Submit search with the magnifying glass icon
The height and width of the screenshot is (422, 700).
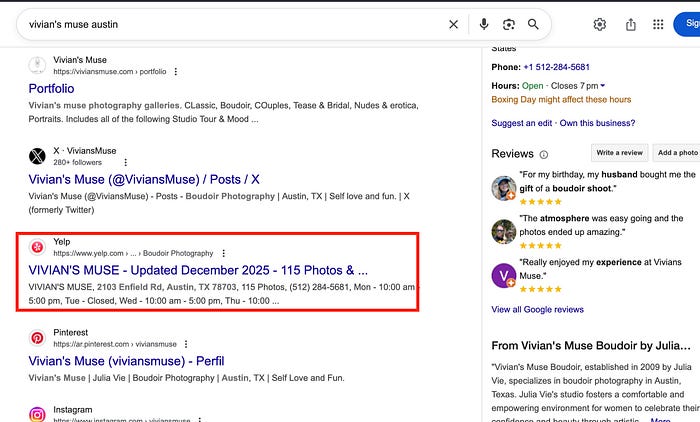[x=533, y=24]
